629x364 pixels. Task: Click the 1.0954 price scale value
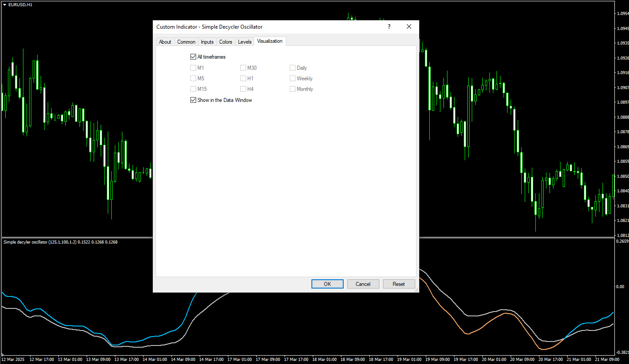pos(622,14)
